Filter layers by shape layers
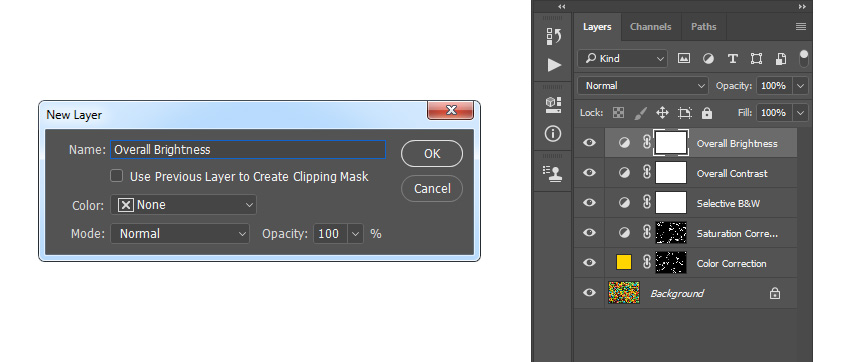Screen dimensions: 850x362 pos(756,59)
